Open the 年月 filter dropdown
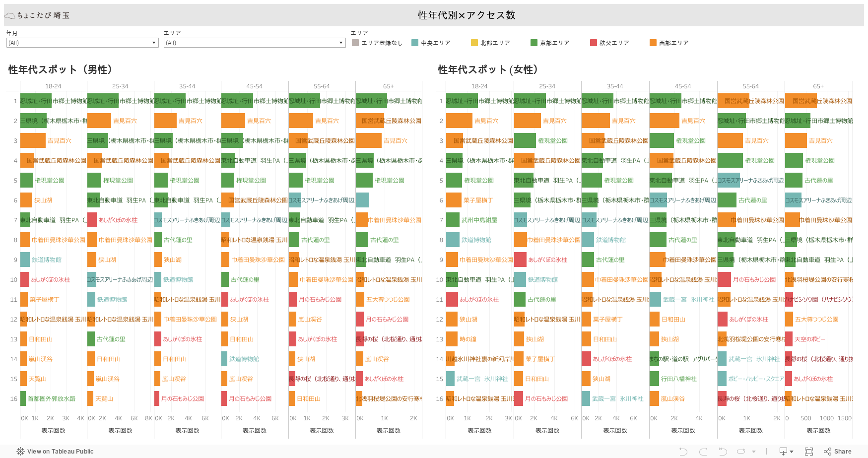Image resolution: width=868 pixels, height=458 pixels. 82,43
